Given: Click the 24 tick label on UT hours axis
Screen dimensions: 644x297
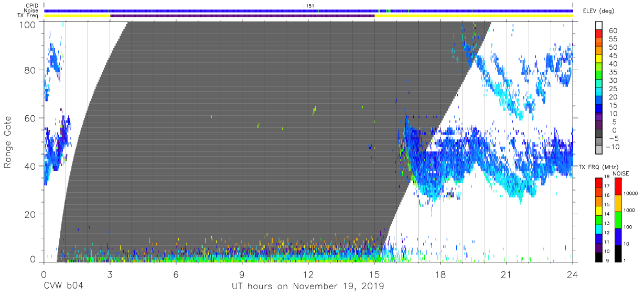Looking at the screenshot, I should pyautogui.click(x=572, y=274).
